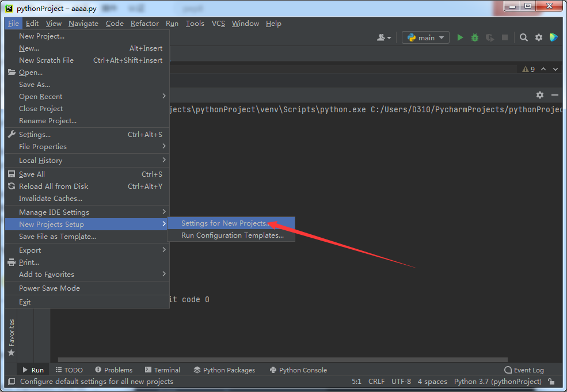Click the Run with Coverage icon
This screenshot has width=567, height=392.
[490, 37]
